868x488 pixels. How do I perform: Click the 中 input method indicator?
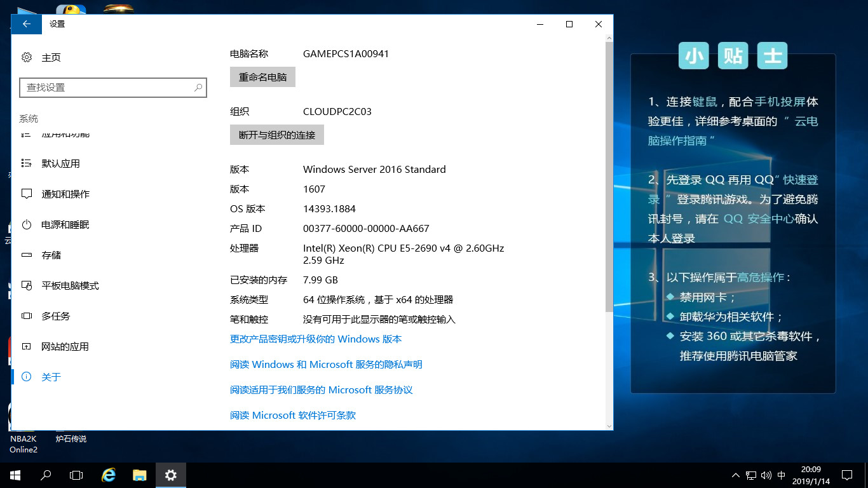tap(782, 475)
